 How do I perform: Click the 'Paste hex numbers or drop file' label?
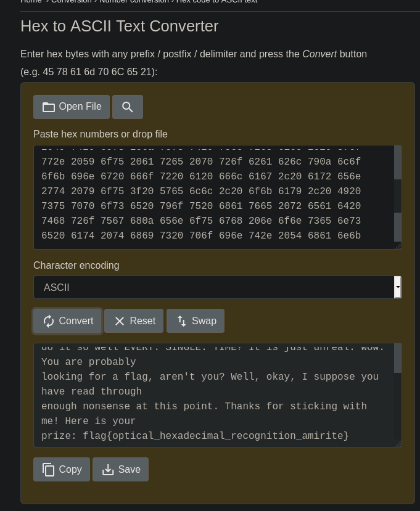pyautogui.click(x=101, y=134)
